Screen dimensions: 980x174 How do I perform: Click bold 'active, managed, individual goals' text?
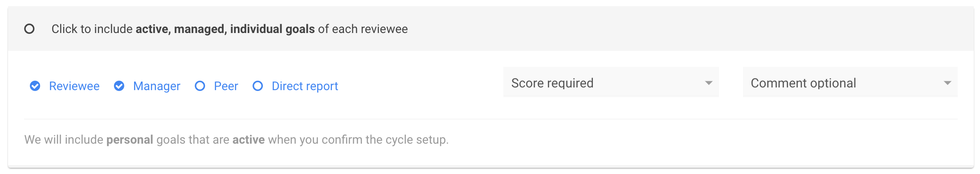(x=225, y=29)
